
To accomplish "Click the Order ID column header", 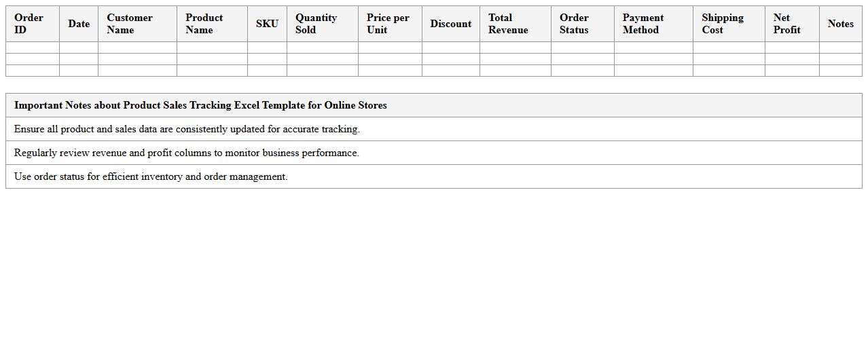I will tap(32, 24).
